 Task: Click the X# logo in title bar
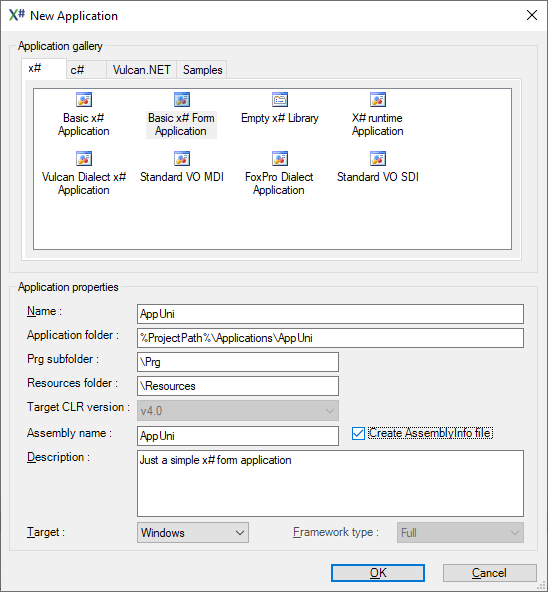click(17, 15)
